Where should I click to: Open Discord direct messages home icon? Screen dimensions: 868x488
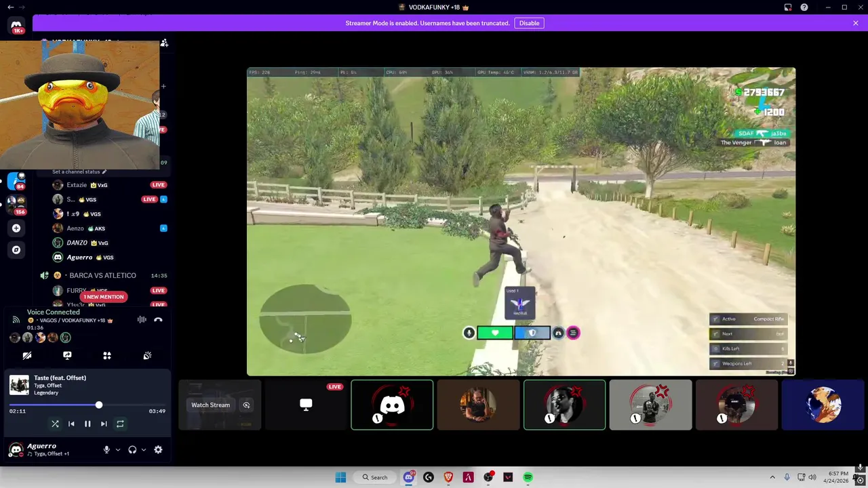(16, 26)
